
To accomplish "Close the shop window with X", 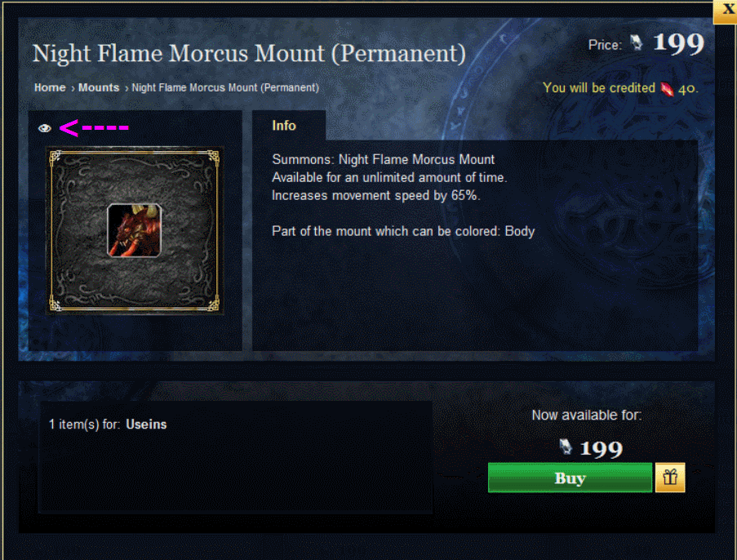I will tap(726, 11).
